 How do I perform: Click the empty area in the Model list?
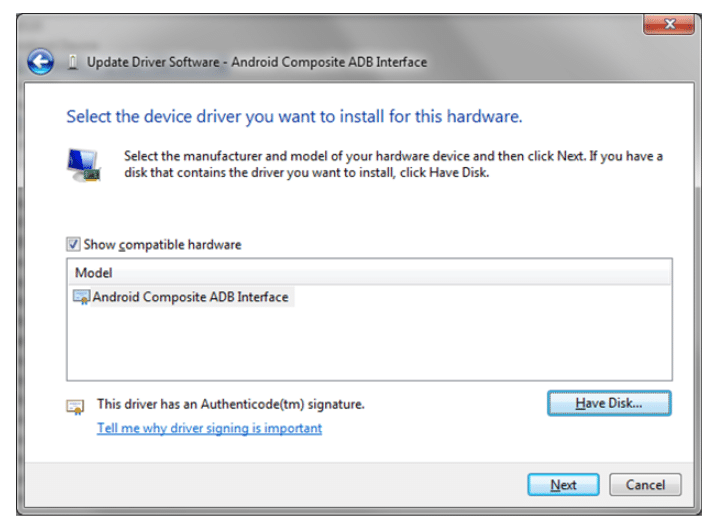coord(368,345)
